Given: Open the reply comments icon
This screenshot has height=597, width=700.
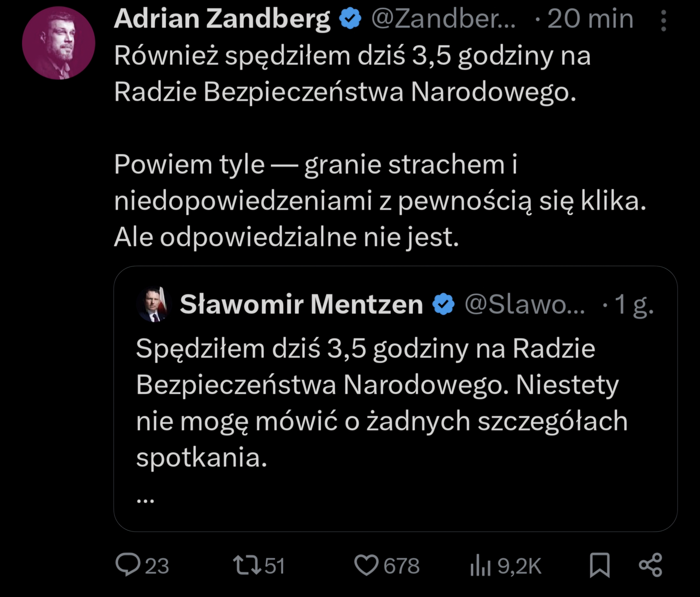Looking at the screenshot, I should click(128, 565).
